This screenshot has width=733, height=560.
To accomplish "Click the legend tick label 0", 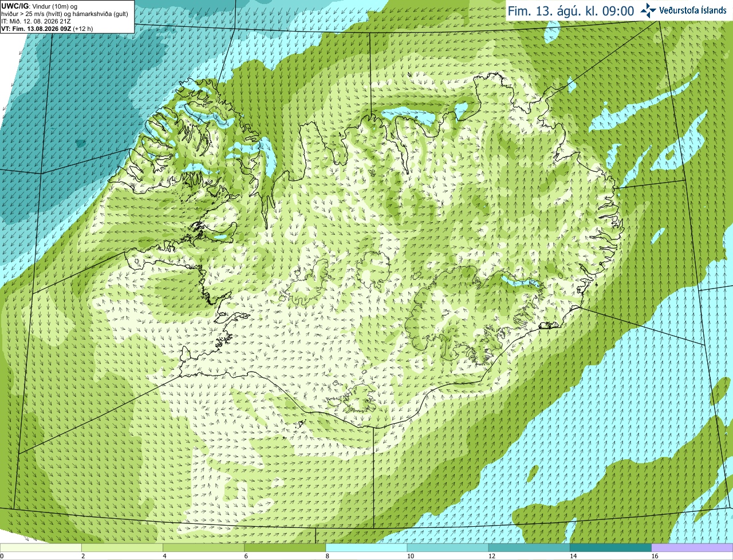I will tap(2, 556).
